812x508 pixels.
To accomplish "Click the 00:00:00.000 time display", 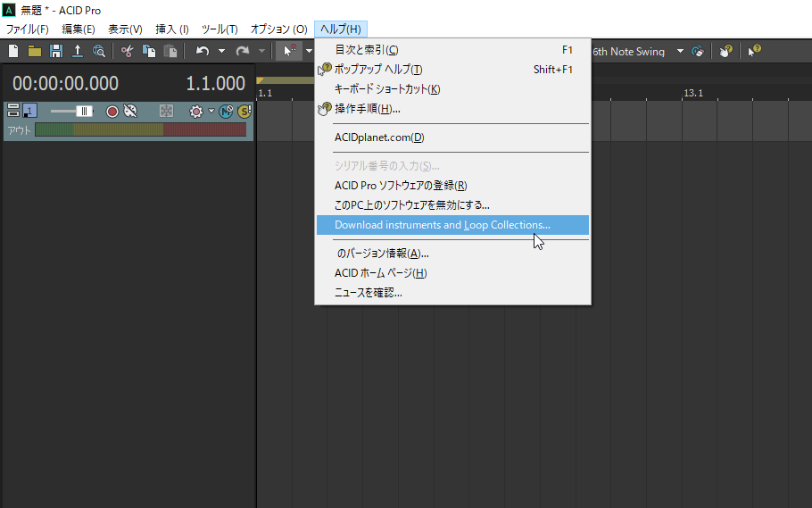I will [x=66, y=83].
